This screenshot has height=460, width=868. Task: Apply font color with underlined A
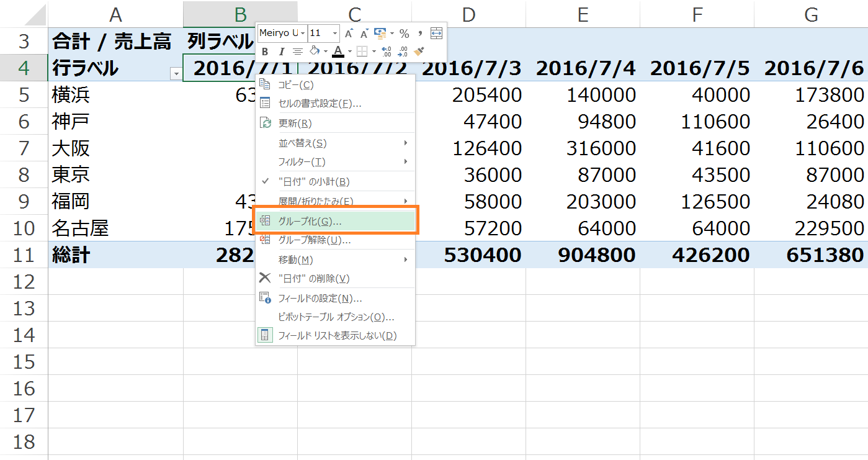click(338, 52)
